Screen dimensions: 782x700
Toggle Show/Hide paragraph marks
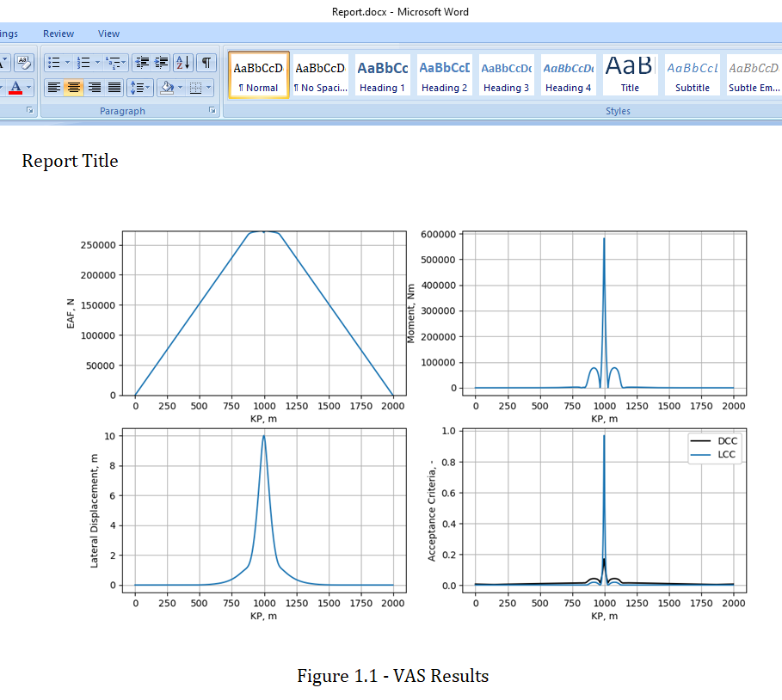(206, 63)
